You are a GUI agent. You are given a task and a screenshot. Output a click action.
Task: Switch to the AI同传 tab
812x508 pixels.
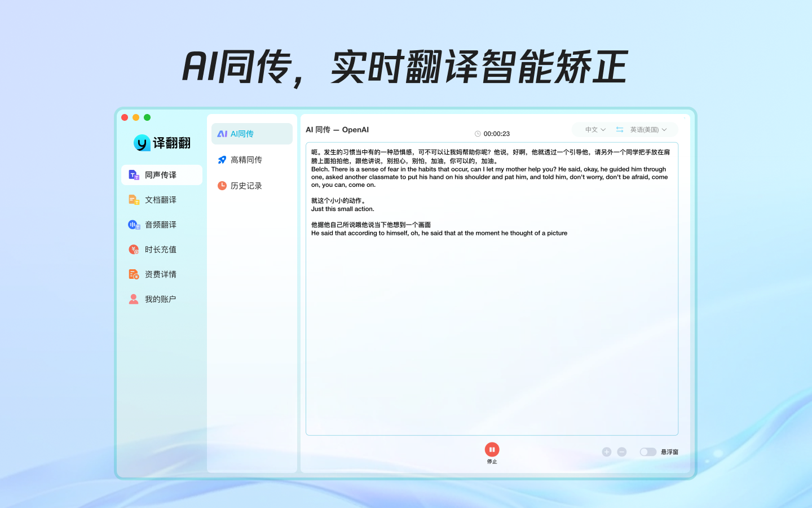(252, 134)
